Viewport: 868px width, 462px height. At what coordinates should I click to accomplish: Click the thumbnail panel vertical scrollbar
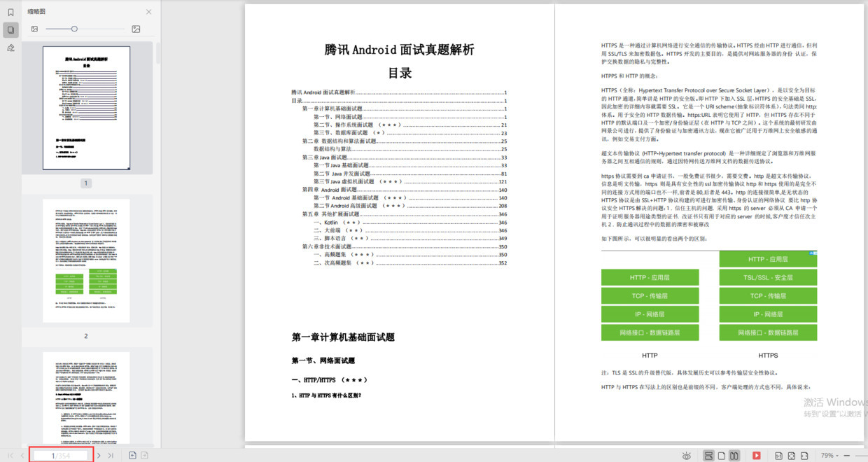pyautogui.click(x=158, y=53)
